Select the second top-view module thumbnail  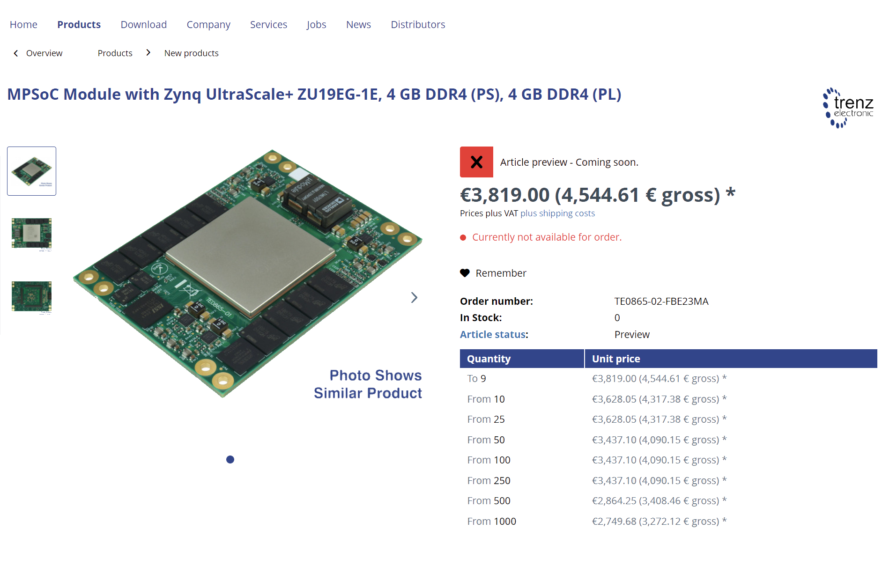[31, 234]
